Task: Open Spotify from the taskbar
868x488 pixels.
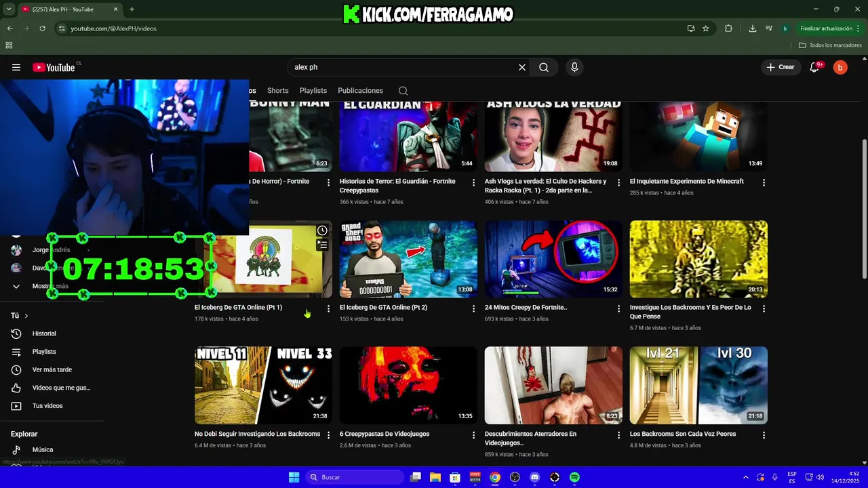Action: click(x=574, y=477)
